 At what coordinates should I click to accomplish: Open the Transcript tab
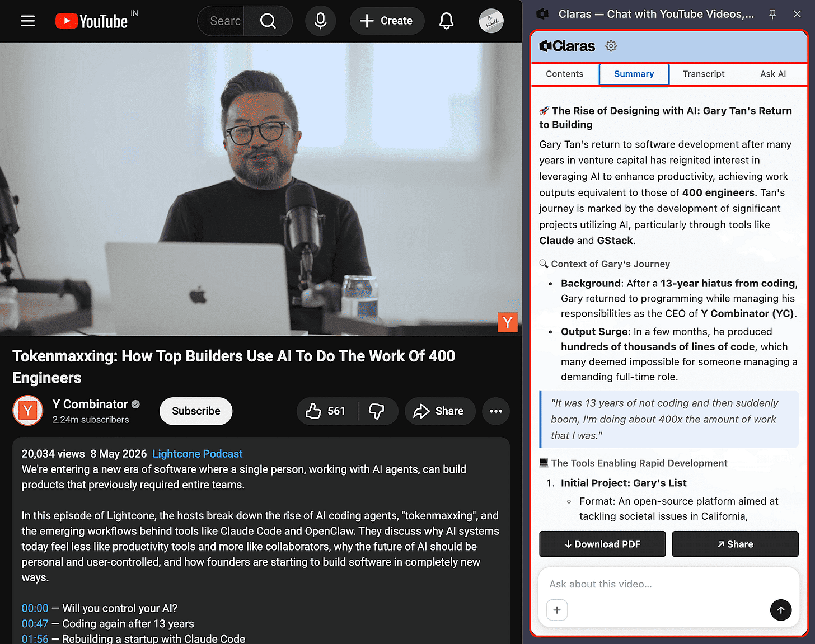point(704,74)
